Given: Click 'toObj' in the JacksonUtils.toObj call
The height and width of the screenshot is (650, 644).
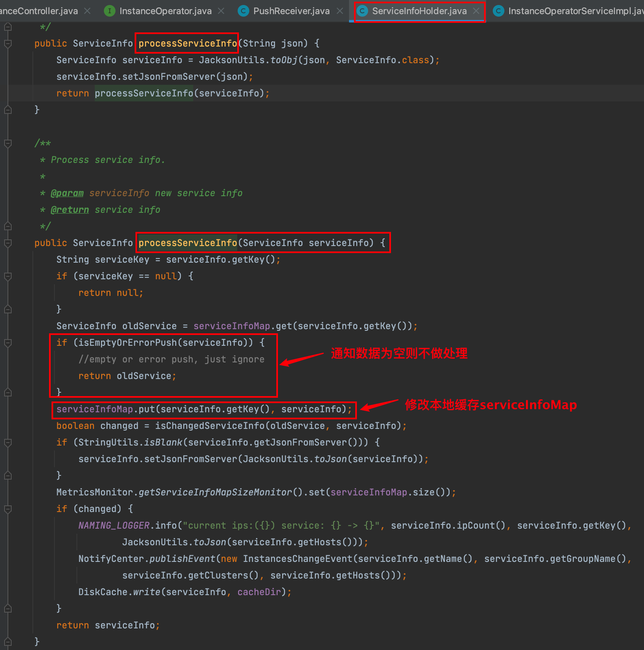Looking at the screenshot, I should point(284,60).
